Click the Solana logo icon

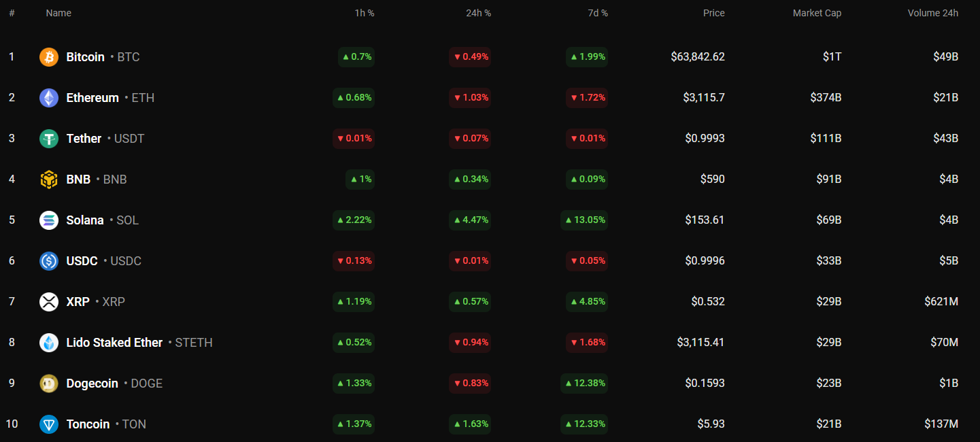pyautogui.click(x=49, y=220)
